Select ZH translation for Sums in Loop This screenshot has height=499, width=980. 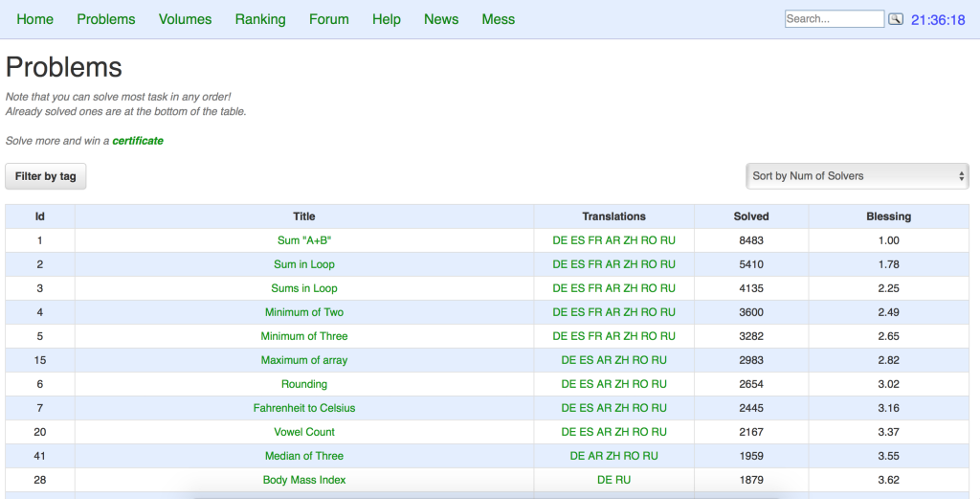(631, 288)
